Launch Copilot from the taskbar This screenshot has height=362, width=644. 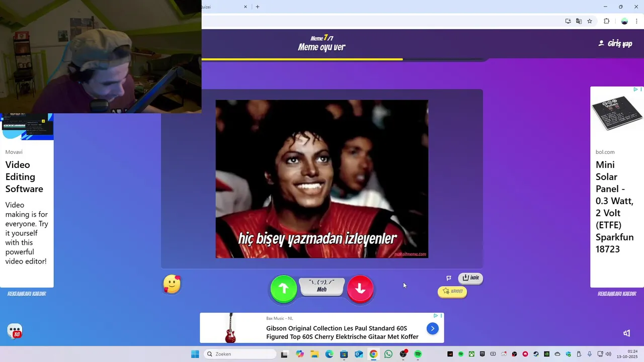[x=300, y=354]
